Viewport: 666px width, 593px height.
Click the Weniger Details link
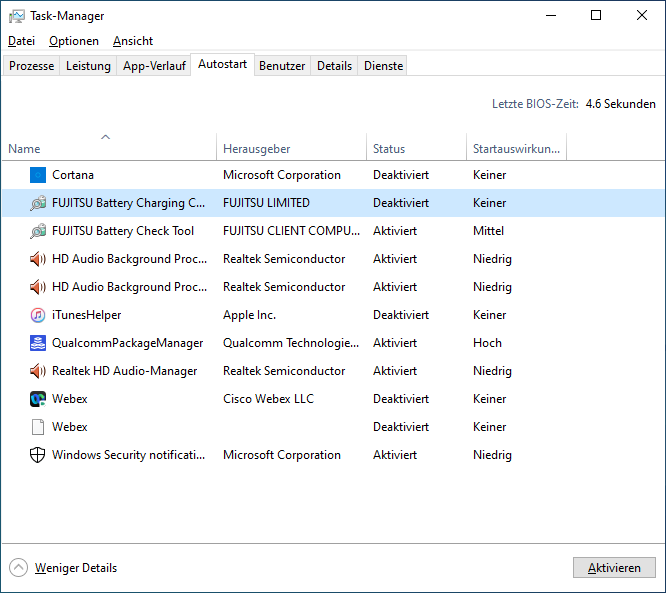[x=76, y=568]
